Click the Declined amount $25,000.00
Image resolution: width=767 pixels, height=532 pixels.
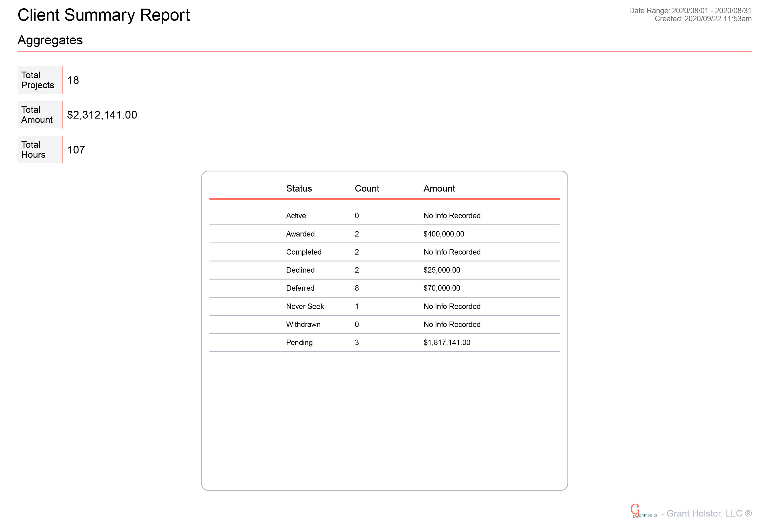pos(441,270)
